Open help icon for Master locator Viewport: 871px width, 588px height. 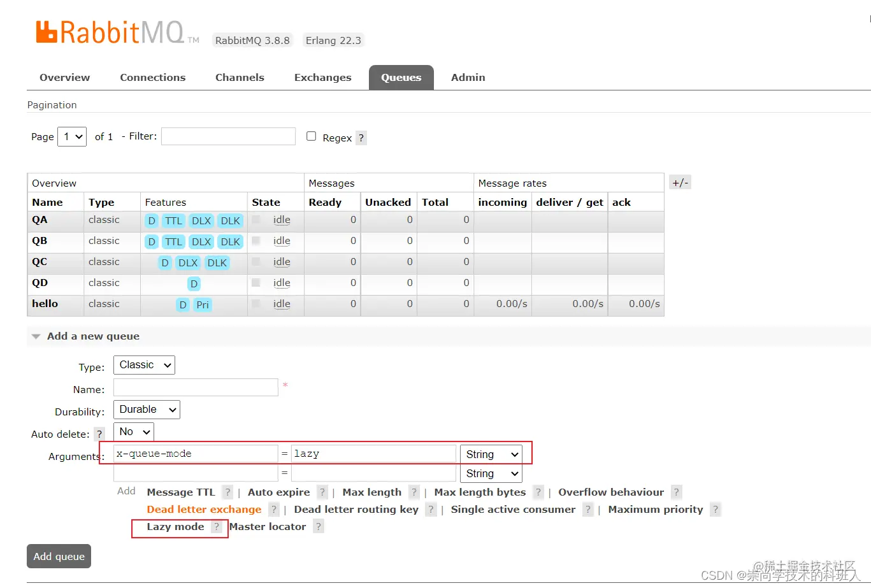coord(319,526)
